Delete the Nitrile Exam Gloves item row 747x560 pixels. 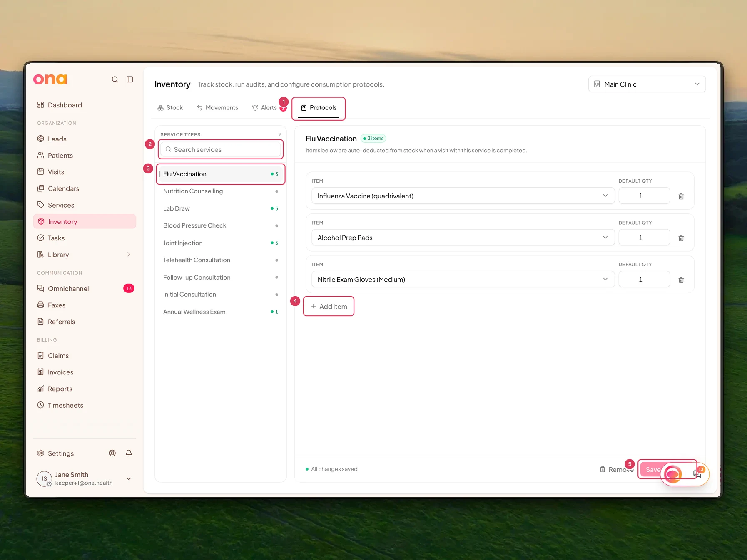click(x=681, y=280)
